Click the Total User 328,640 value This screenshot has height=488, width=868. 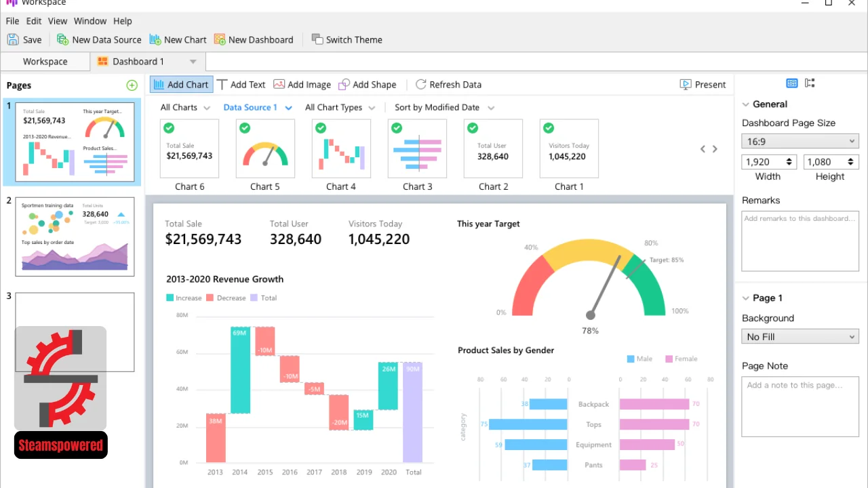point(296,239)
